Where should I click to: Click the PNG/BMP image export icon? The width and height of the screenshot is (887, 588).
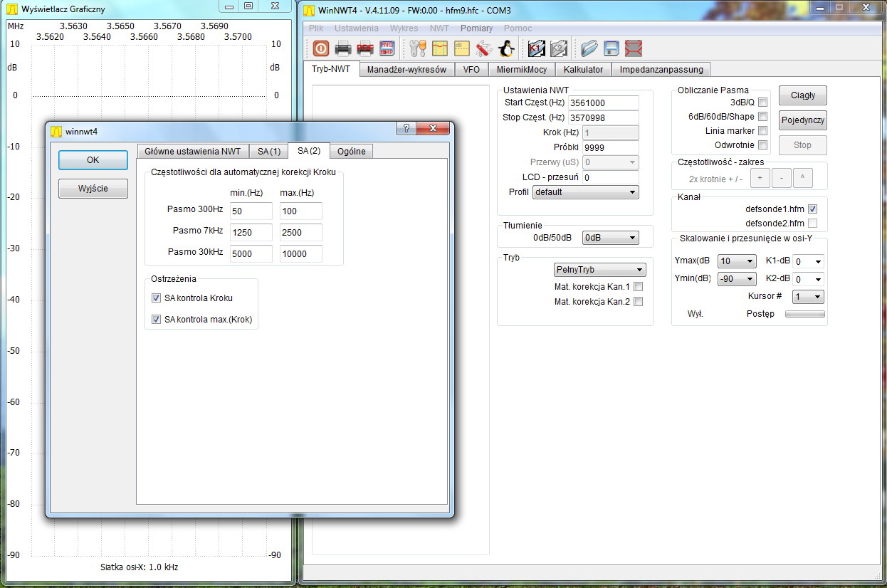tap(387, 48)
